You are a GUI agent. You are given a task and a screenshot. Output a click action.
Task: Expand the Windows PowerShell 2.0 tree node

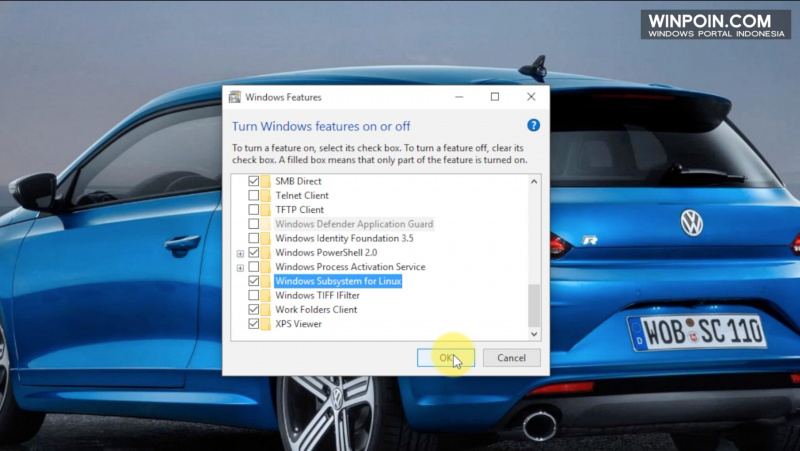click(x=240, y=253)
